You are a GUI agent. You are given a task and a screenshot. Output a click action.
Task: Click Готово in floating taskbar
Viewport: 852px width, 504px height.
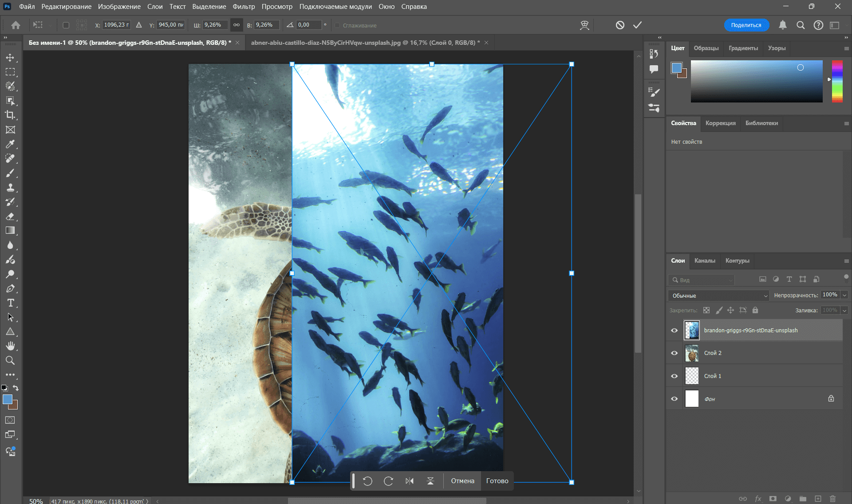click(x=497, y=481)
